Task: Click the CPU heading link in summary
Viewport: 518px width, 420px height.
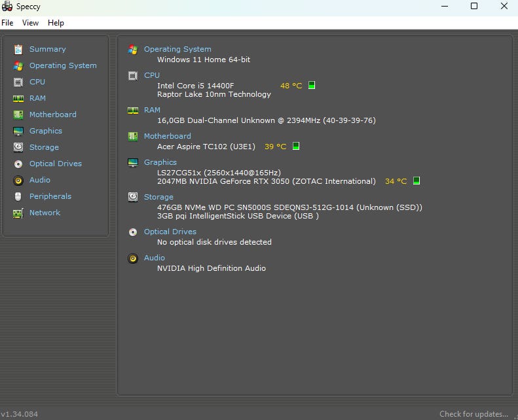Action: click(x=152, y=75)
